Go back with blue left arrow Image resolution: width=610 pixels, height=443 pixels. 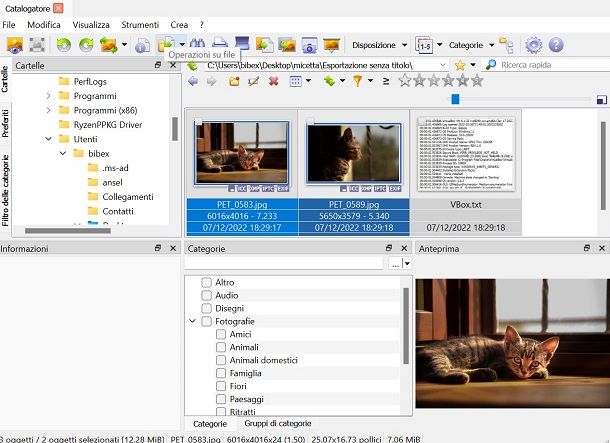point(193,81)
